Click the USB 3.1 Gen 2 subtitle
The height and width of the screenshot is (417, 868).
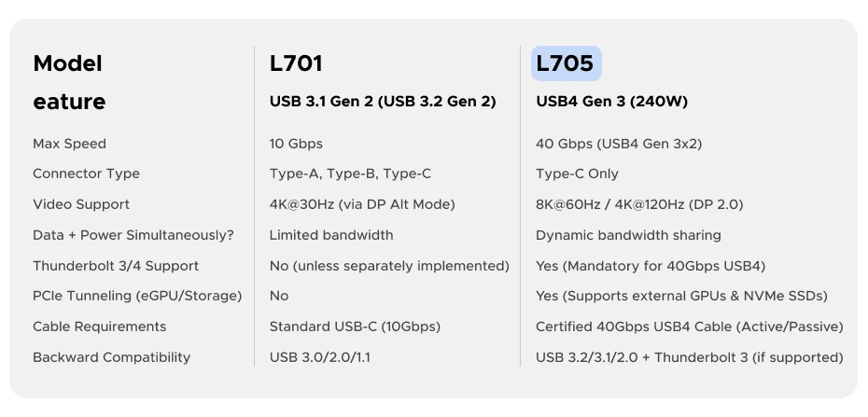point(383,102)
